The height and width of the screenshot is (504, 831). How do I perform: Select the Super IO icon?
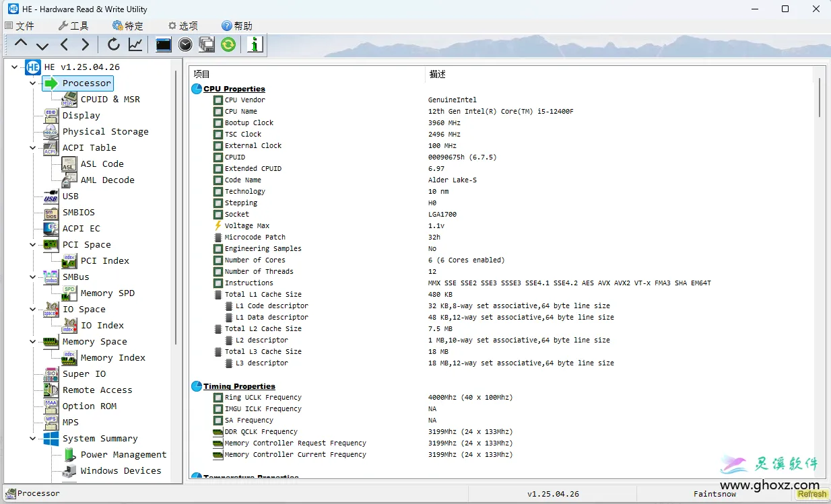coord(51,374)
